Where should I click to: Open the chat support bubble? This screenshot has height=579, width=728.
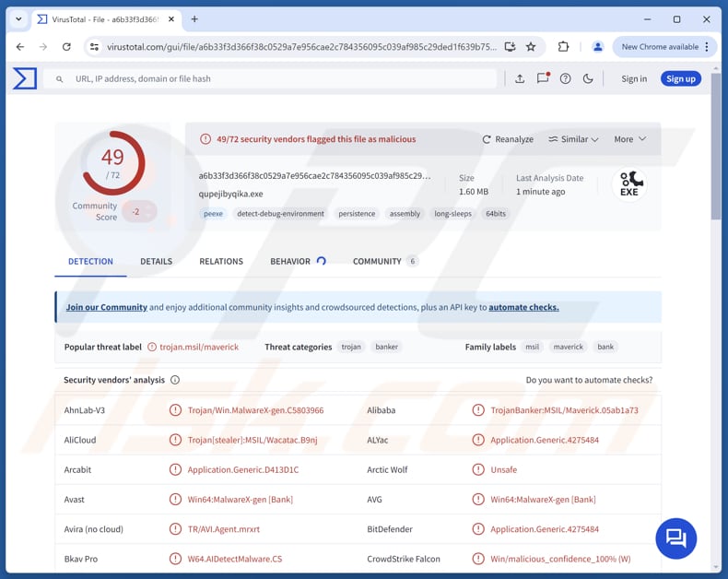(675, 538)
